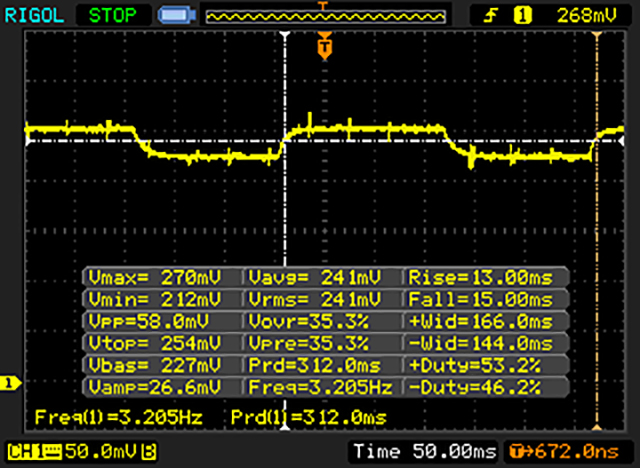Click the Vpp=58.0mV measurement

[149, 322]
